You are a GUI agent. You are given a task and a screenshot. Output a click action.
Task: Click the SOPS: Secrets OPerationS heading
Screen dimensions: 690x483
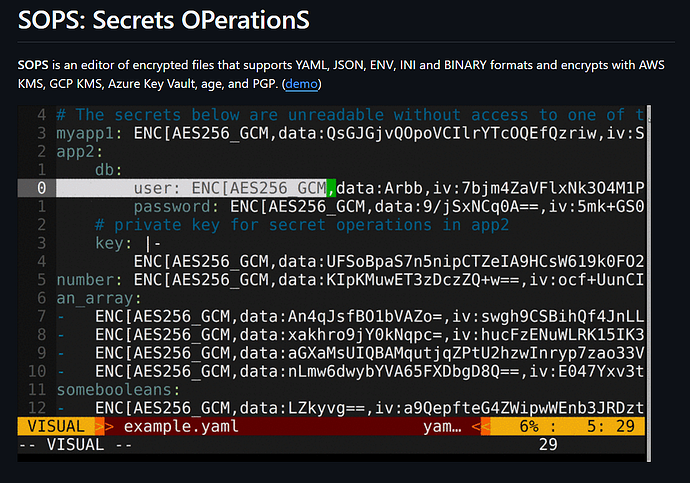click(x=163, y=21)
